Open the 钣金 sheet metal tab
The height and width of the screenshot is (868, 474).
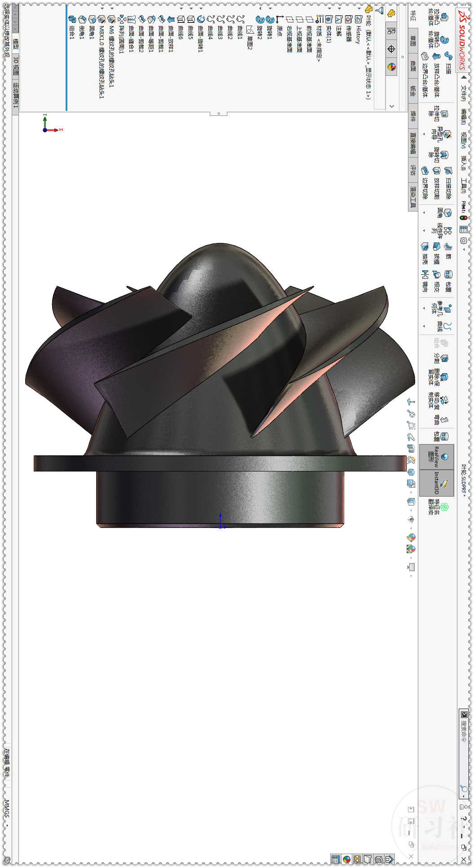point(413,91)
